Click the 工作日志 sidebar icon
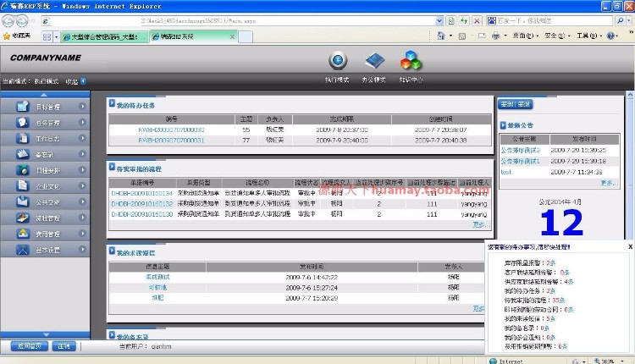This screenshot has width=635, height=364. coord(22,138)
